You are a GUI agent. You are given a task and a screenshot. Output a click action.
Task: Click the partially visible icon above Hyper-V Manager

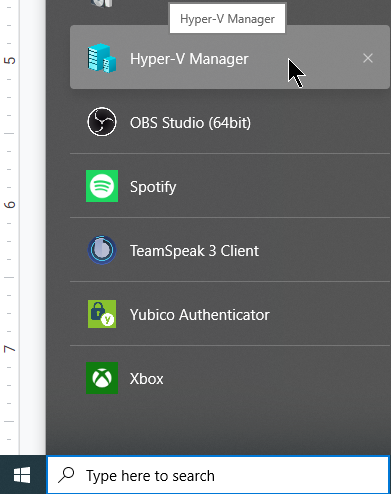click(102, 3)
